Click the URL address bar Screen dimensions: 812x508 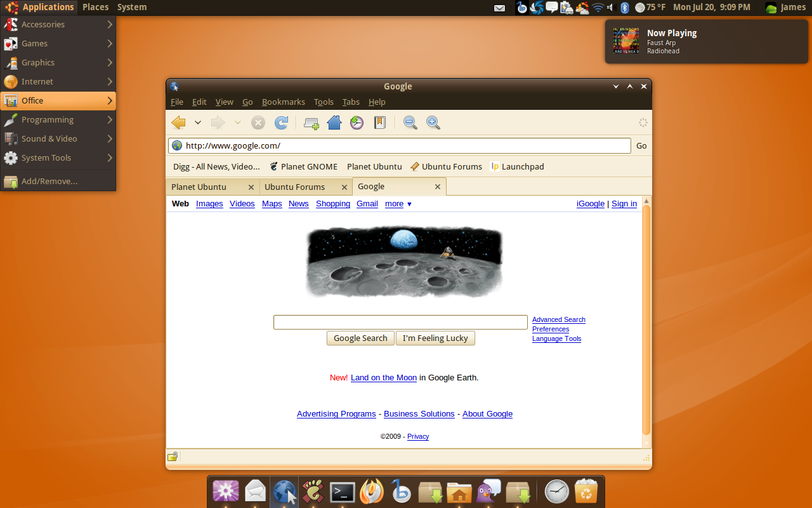click(x=400, y=145)
